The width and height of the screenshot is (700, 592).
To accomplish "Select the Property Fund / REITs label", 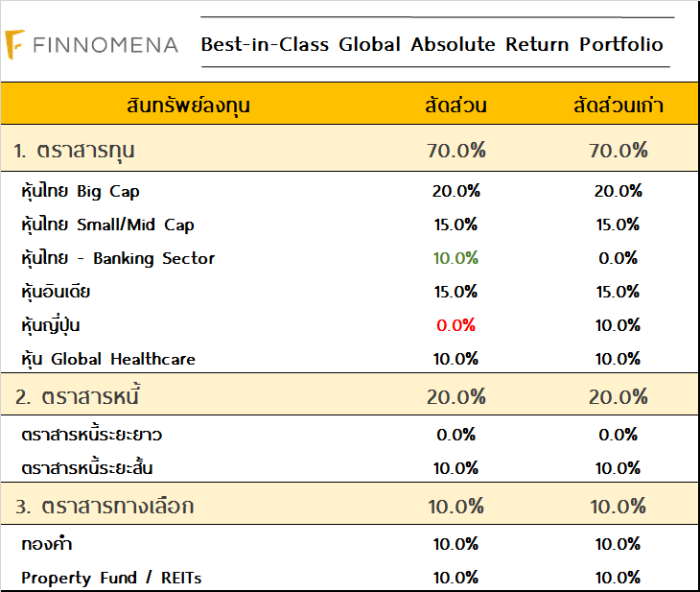I will point(111,578).
